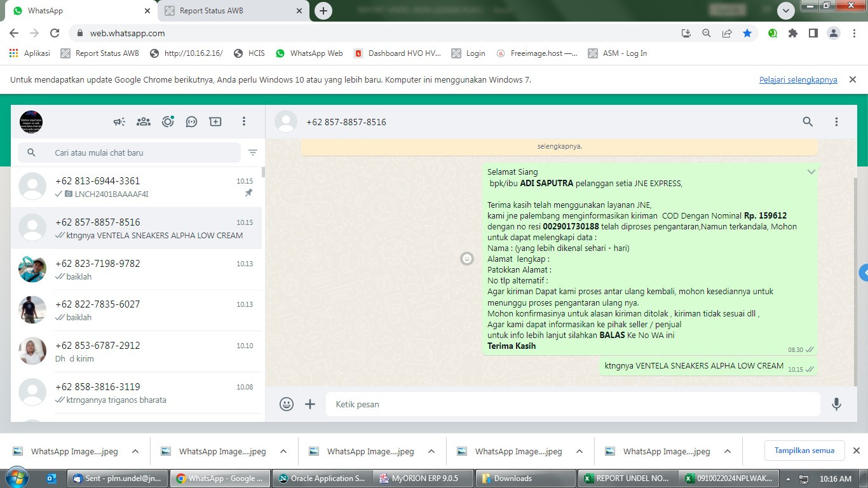Toggle the unread chats filter icon
This screenshot has width=868, height=488.
[253, 152]
